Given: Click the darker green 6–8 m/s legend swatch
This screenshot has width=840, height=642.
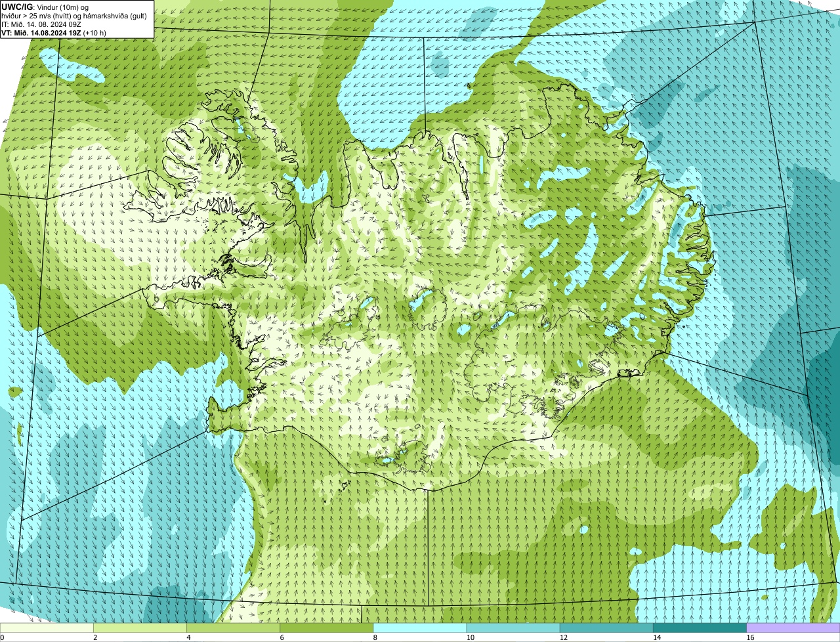Looking at the screenshot, I should click(327, 628).
